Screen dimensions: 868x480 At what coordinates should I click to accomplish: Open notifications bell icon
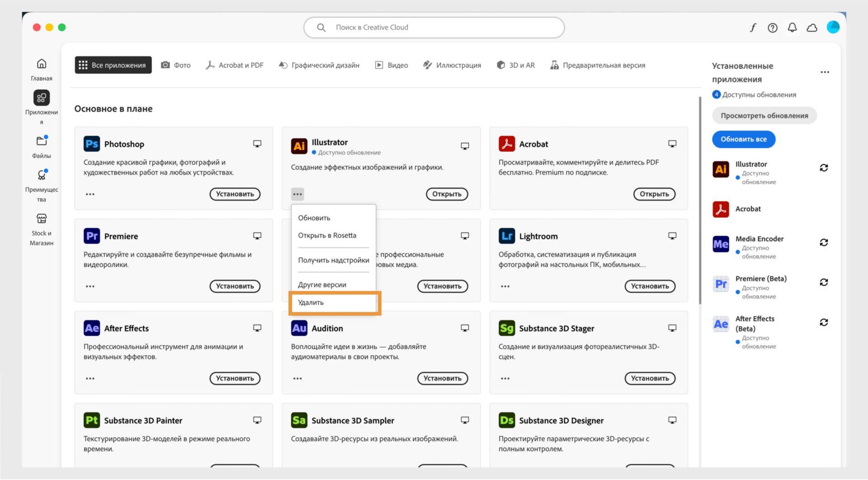(792, 28)
